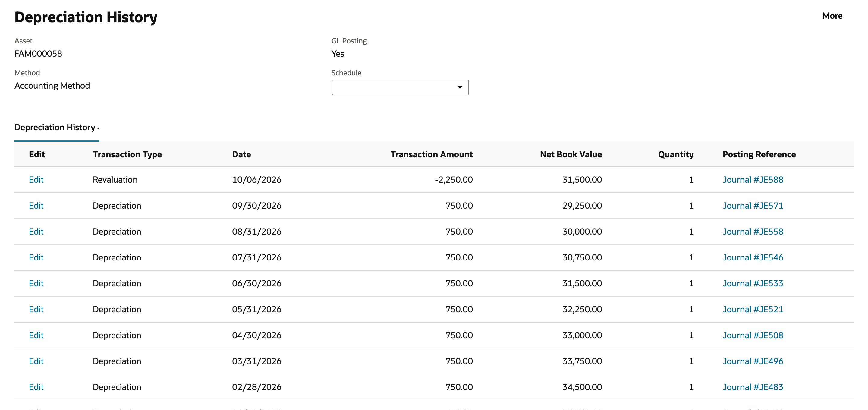Click the Transaction Amount column header
The image size is (868, 410).
431,154
